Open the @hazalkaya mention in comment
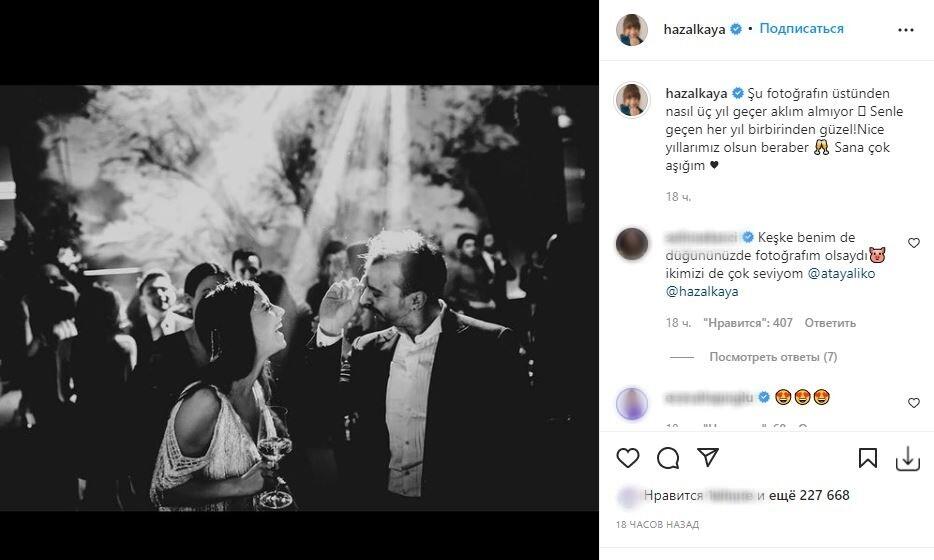The height and width of the screenshot is (560, 934). click(x=701, y=292)
